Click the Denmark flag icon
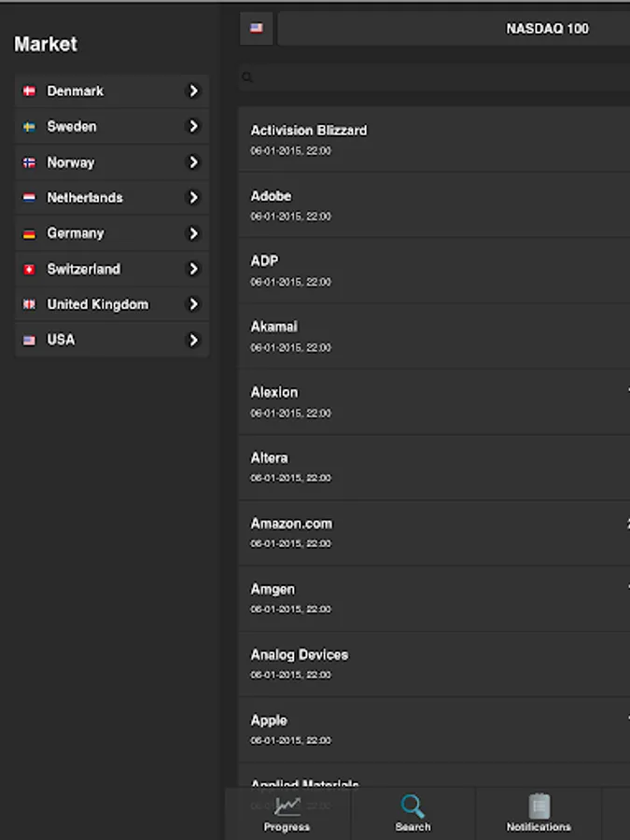Image resolution: width=630 pixels, height=840 pixels. (29, 91)
